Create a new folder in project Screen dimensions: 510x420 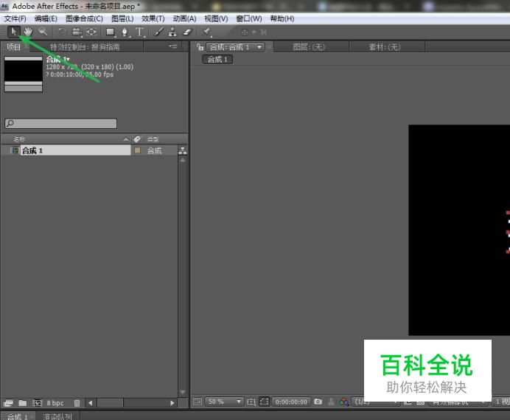point(22,403)
